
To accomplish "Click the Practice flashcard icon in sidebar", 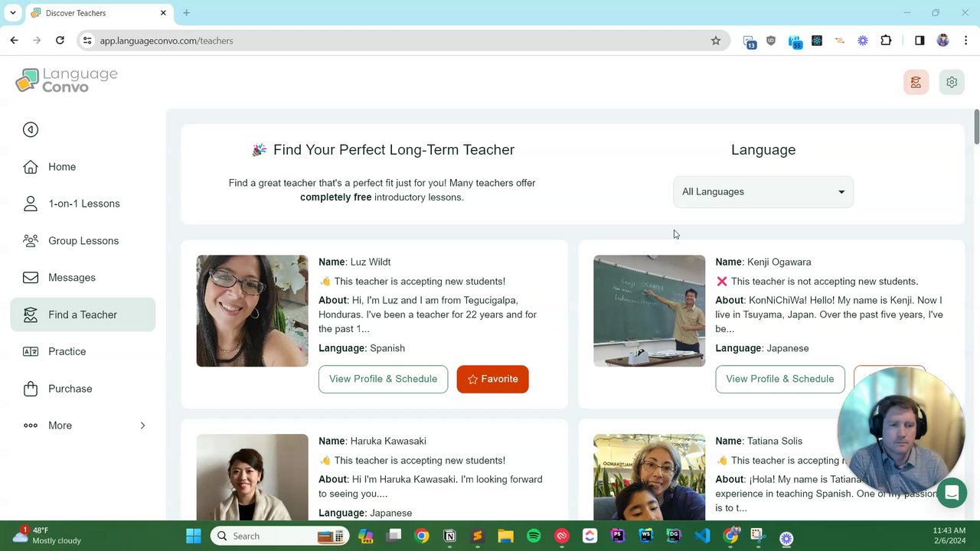I will click(x=31, y=351).
